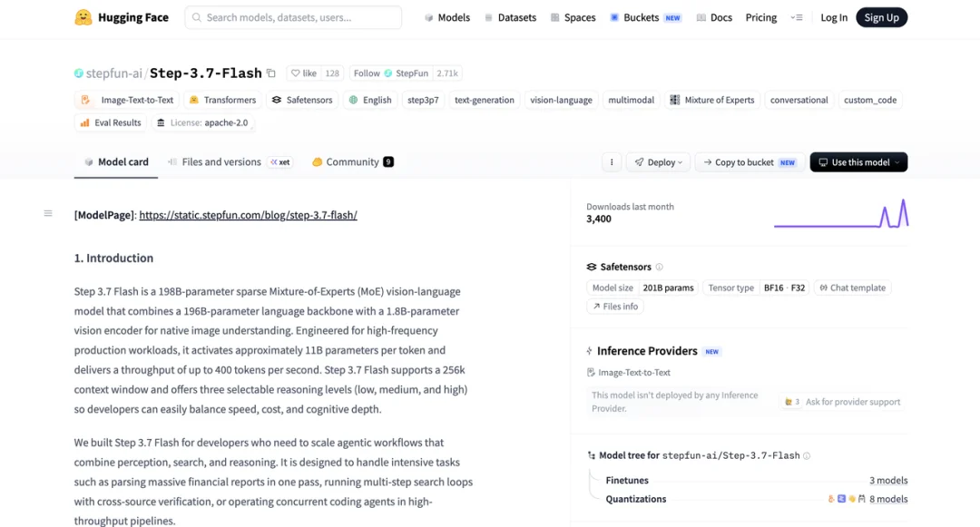980x527 pixels.
Task: Open the Use this model dropdown
Action: point(858,162)
